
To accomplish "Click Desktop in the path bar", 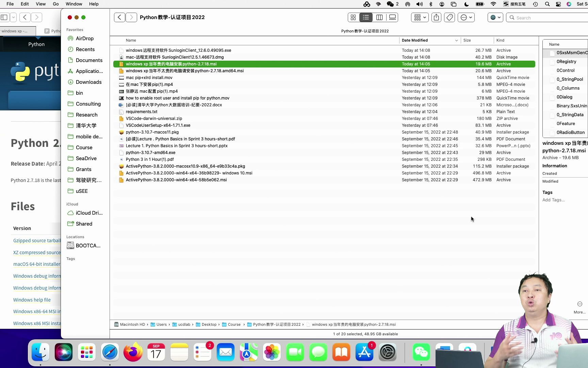I will click(x=206, y=324).
